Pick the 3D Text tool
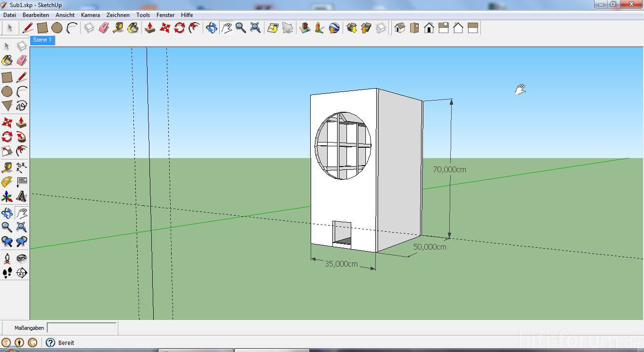 [22, 196]
